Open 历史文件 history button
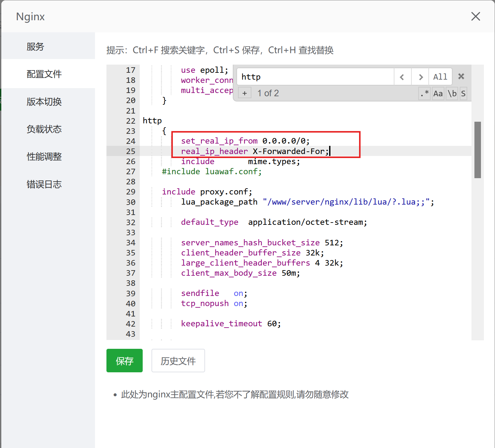Image resolution: width=495 pixels, height=448 pixels. [178, 361]
